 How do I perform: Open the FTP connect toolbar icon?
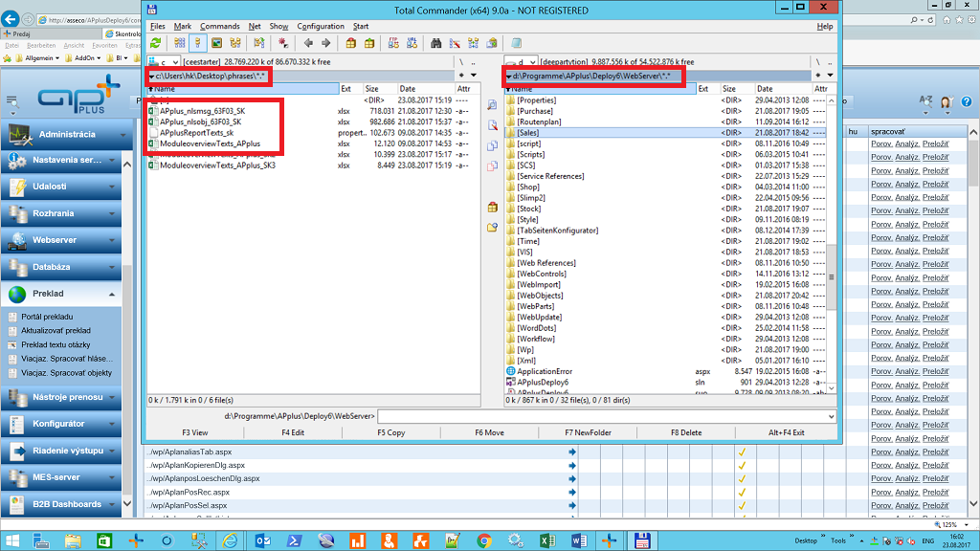tap(393, 43)
